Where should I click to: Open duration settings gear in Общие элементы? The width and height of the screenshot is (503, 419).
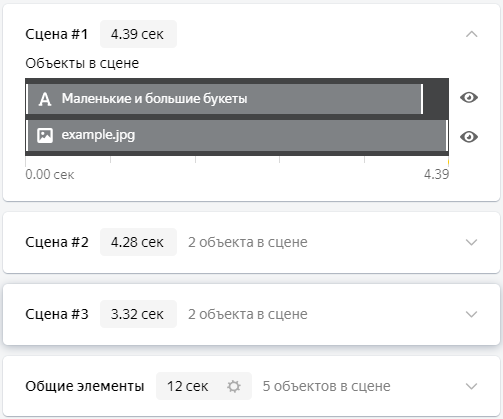pyautogui.click(x=234, y=386)
